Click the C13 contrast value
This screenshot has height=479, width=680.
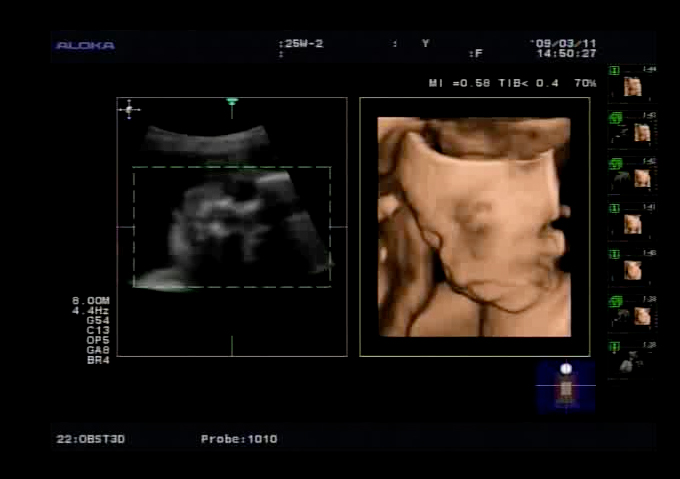pyautogui.click(x=98, y=330)
